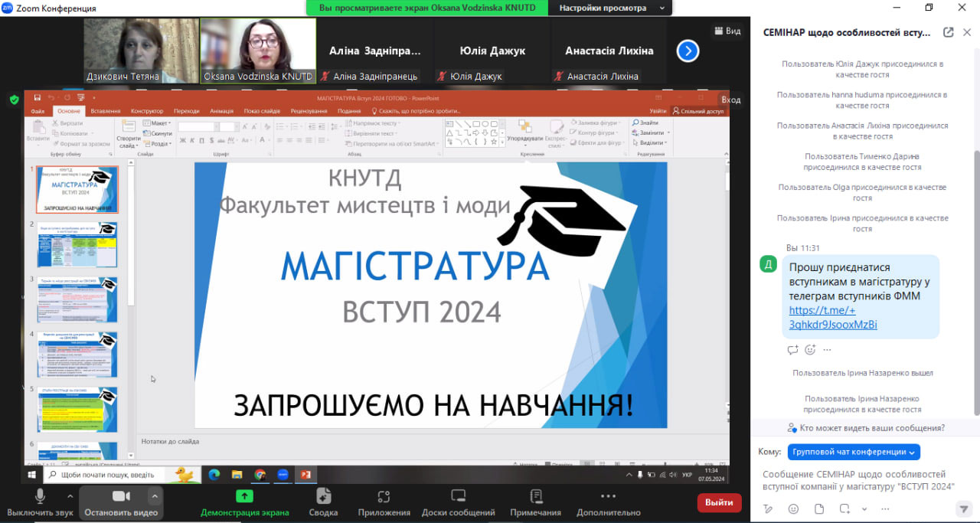
Task: Select slide 4 thumbnail in PowerPoint
Action: coord(77,355)
